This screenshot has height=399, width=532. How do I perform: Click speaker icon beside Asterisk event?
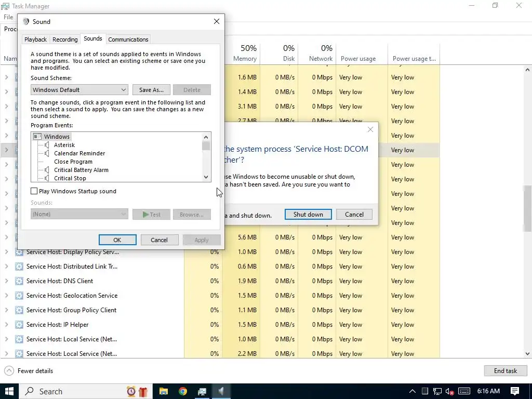pyautogui.click(x=47, y=145)
